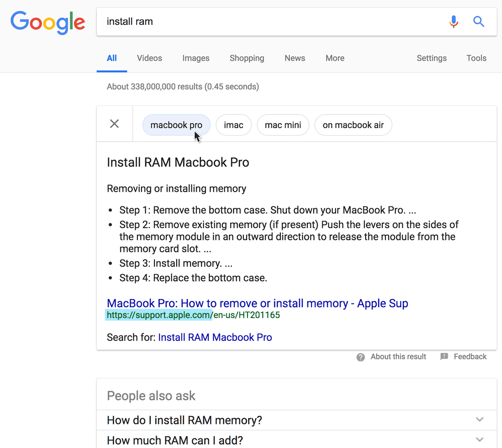Click the microphone icon for voice search
This screenshot has height=448, width=502.
point(453,21)
